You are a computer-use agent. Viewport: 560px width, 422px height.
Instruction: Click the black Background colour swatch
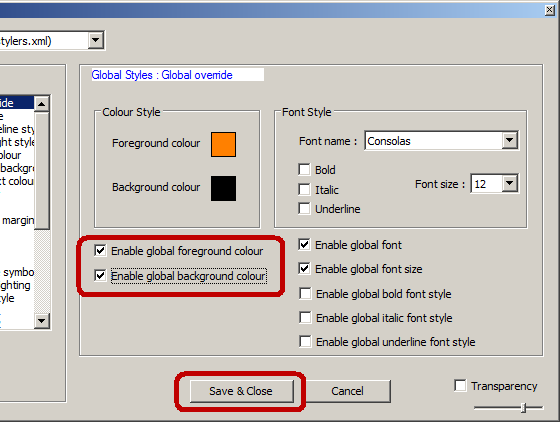point(223,188)
